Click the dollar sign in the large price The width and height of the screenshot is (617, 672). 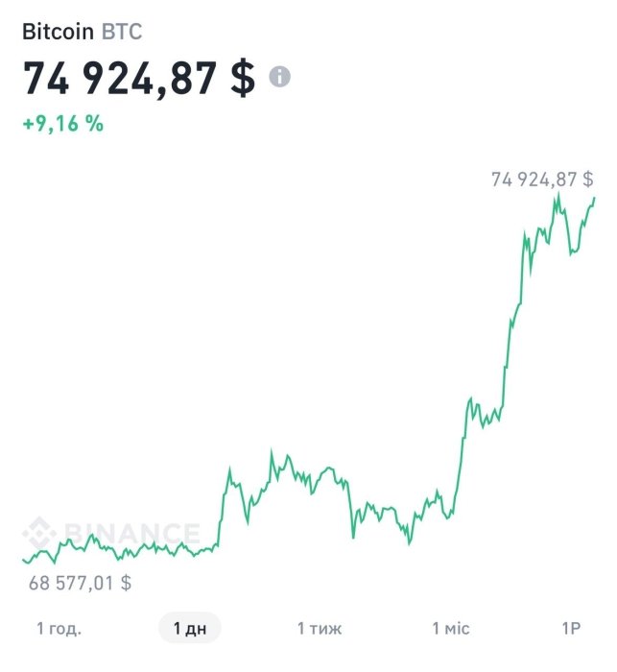(243, 78)
